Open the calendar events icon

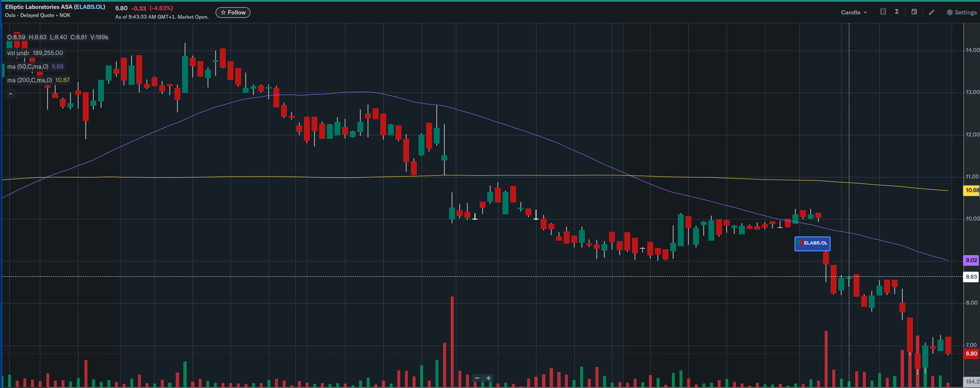[x=914, y=12]
